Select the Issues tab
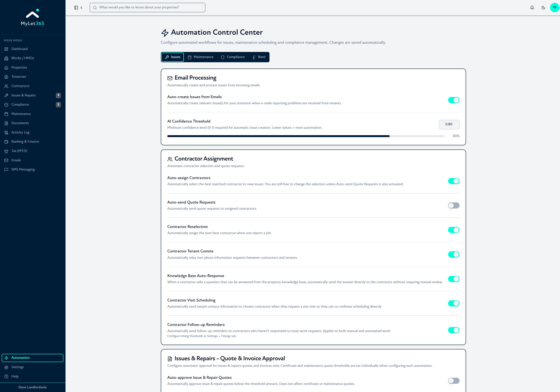 coord(172,57)
